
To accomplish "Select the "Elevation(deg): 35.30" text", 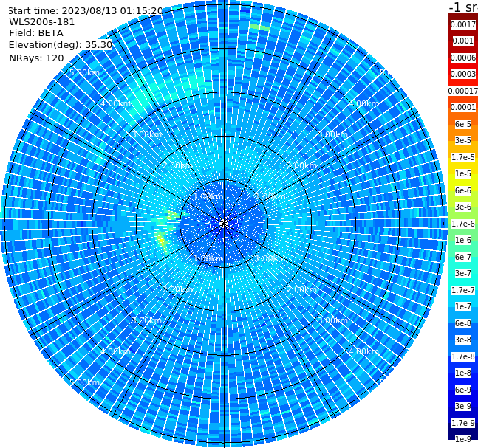I will tap(61, 45).
